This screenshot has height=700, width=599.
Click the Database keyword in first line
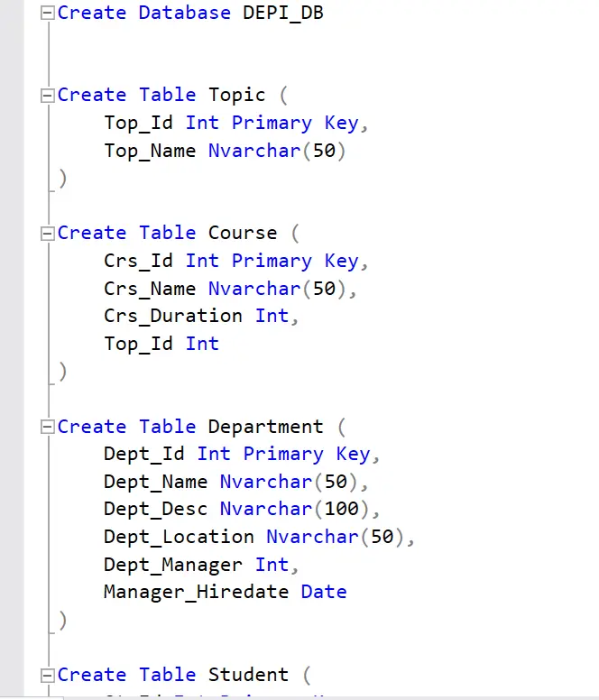point(185,13)
